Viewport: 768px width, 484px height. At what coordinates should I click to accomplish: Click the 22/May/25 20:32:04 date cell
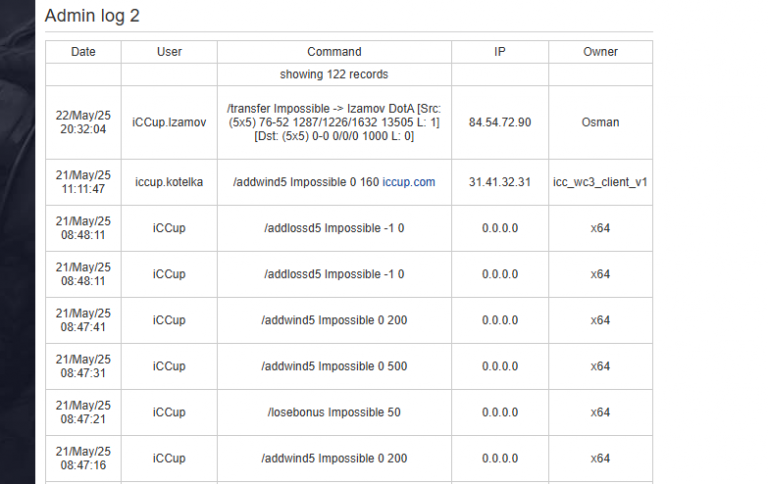tap(83, 122)
